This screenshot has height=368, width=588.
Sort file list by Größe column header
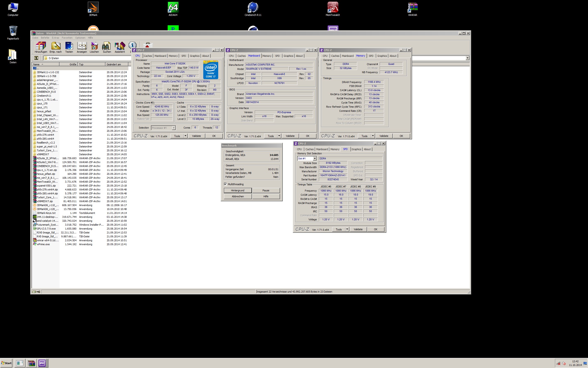click(x=68, y=64)
